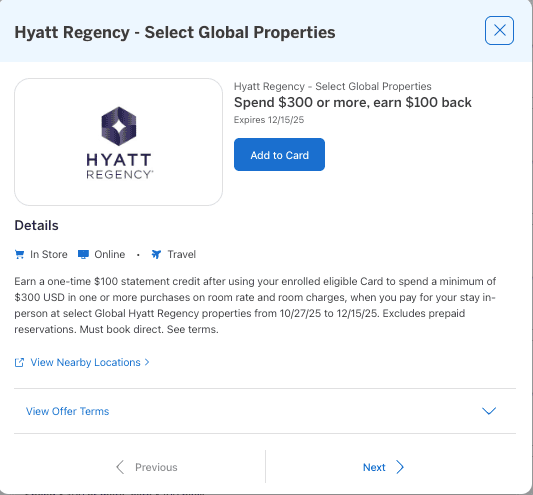
Task: Go back to the Previous offer
Action: coord(147,467)
